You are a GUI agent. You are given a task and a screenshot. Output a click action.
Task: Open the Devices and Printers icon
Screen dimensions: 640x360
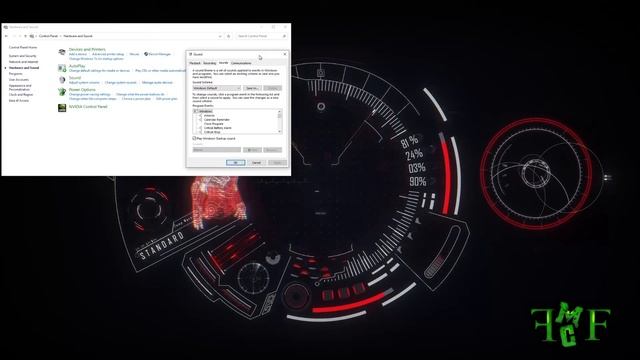[x=62, y=52]
